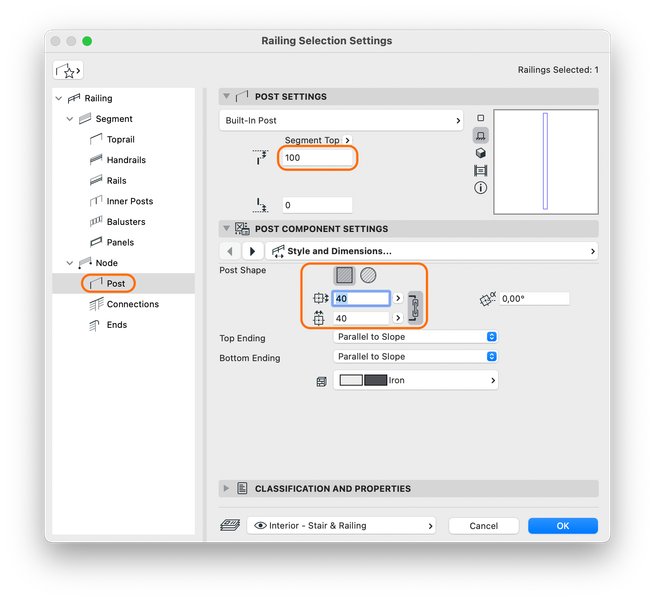
Task: Select 3D cube preview icon
Action: pos(480,153)
